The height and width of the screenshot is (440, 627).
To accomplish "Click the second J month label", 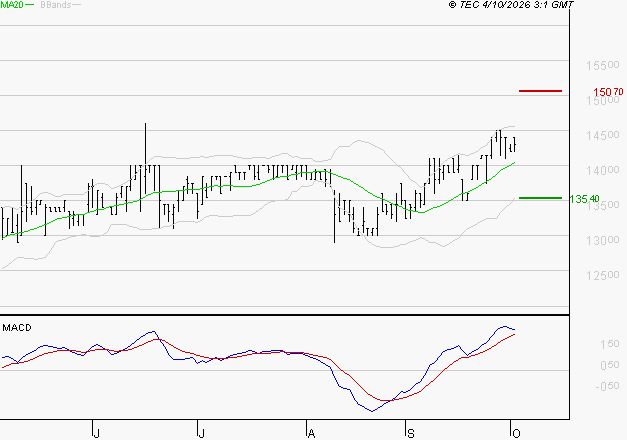I will click(x=202, y=434).
